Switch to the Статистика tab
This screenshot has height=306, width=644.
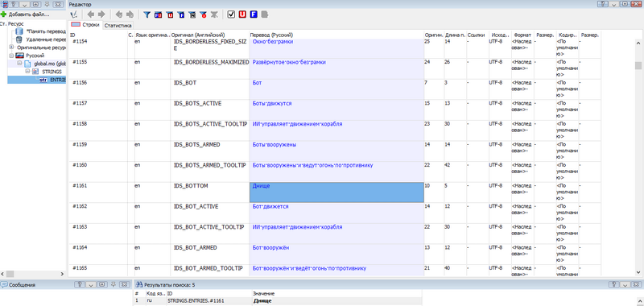click(118, 26)
